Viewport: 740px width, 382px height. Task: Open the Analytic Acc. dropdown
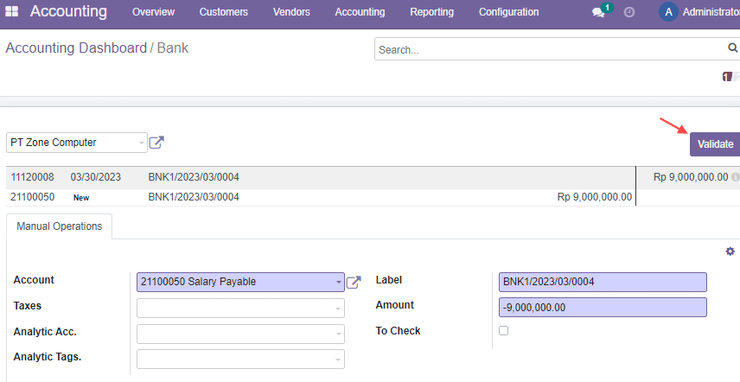(x=241, y=334)
